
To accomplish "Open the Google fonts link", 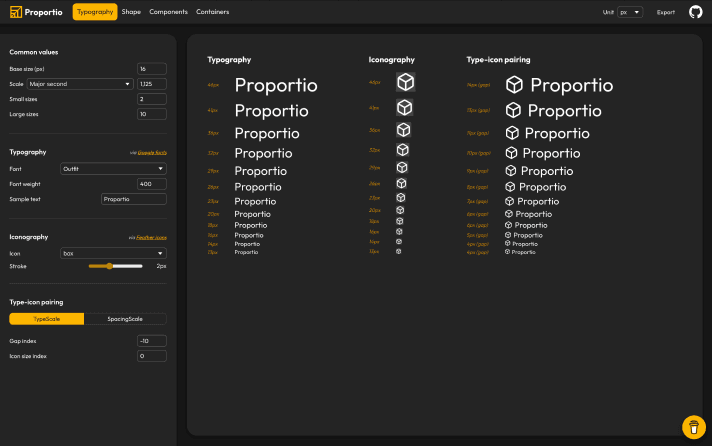I will pos(152,153).
